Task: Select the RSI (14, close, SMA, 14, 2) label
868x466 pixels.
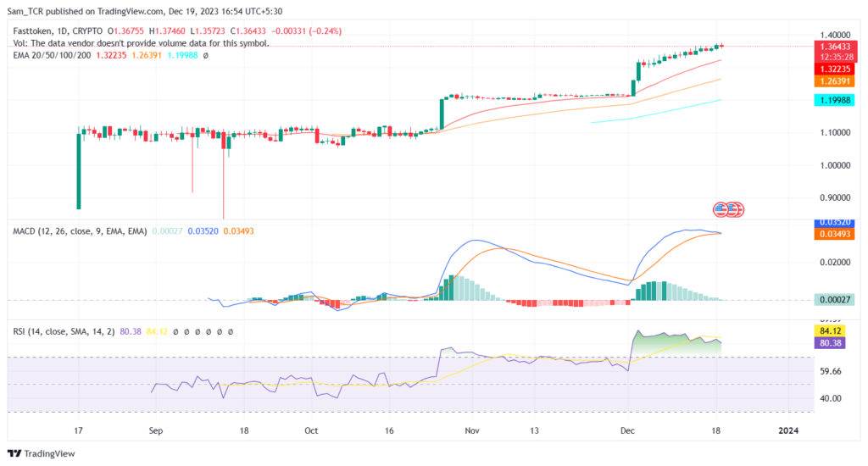Action: click(x=64, y=331)
